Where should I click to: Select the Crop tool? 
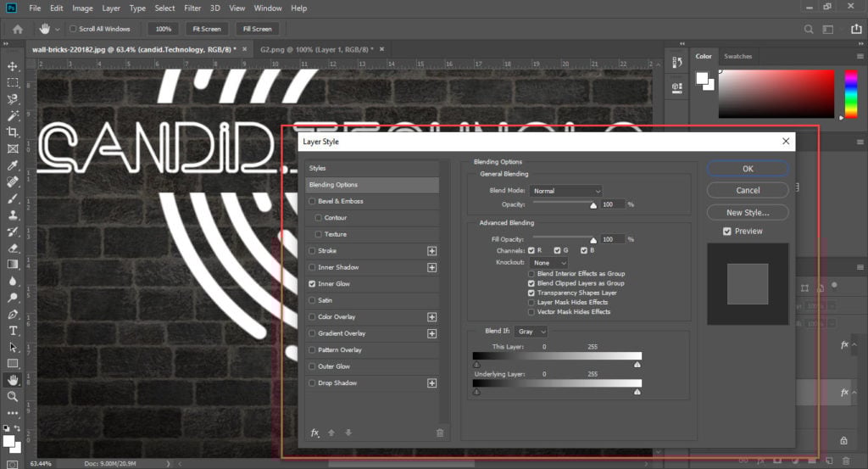[x=12, y=131]
